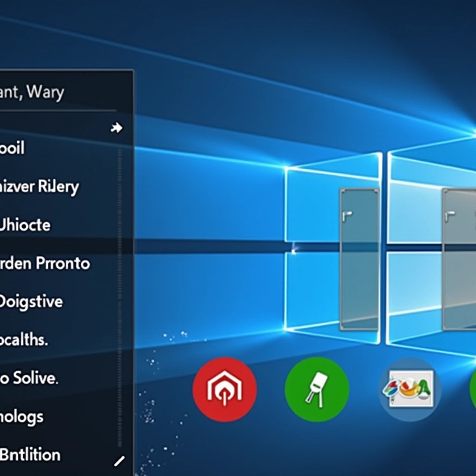Select the 'Doigstive' menu entry

31,302
